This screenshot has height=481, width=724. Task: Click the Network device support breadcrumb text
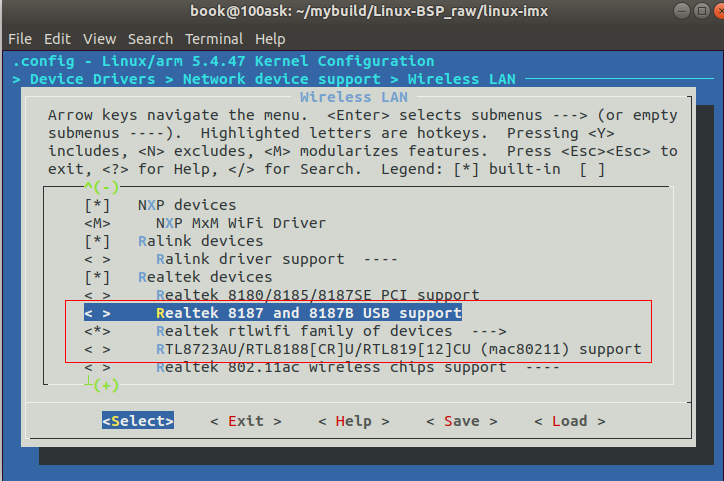282,79
